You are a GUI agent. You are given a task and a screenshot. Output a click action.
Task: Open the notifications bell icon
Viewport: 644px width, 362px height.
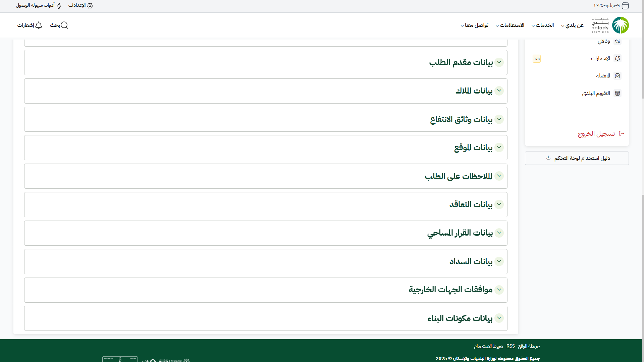39,25
